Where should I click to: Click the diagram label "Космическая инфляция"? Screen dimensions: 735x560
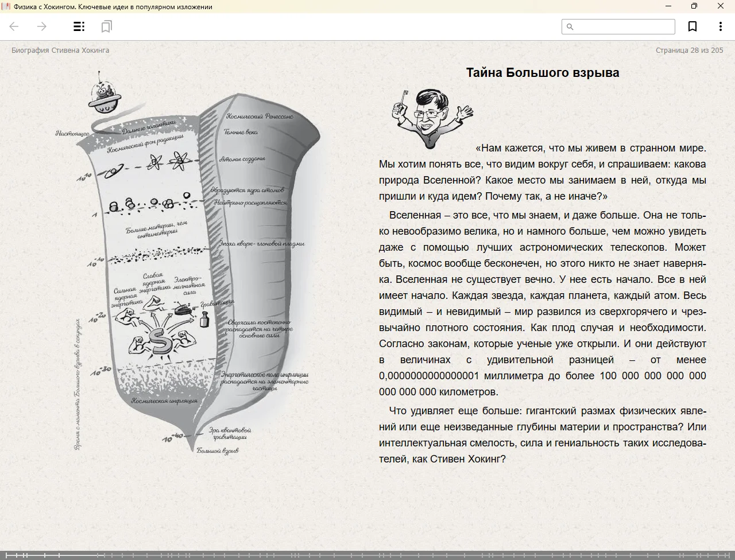click(x=164, y=400)
